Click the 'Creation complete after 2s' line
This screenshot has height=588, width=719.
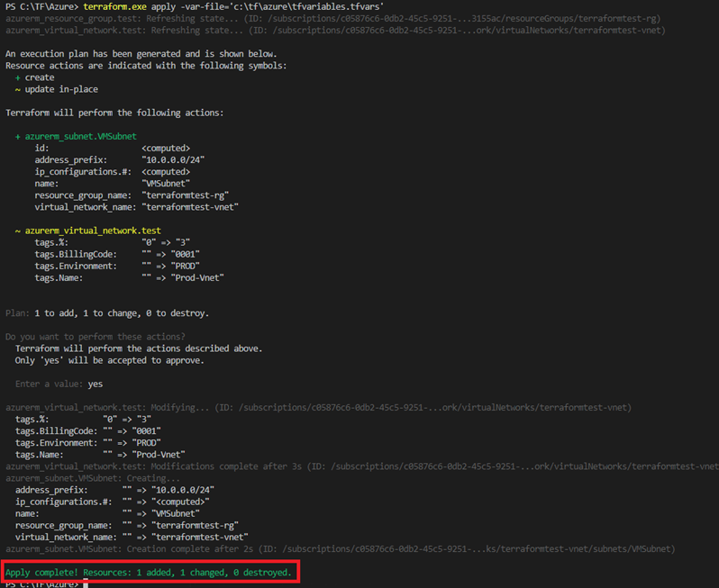pyautogui.click(x=341, y=549)
